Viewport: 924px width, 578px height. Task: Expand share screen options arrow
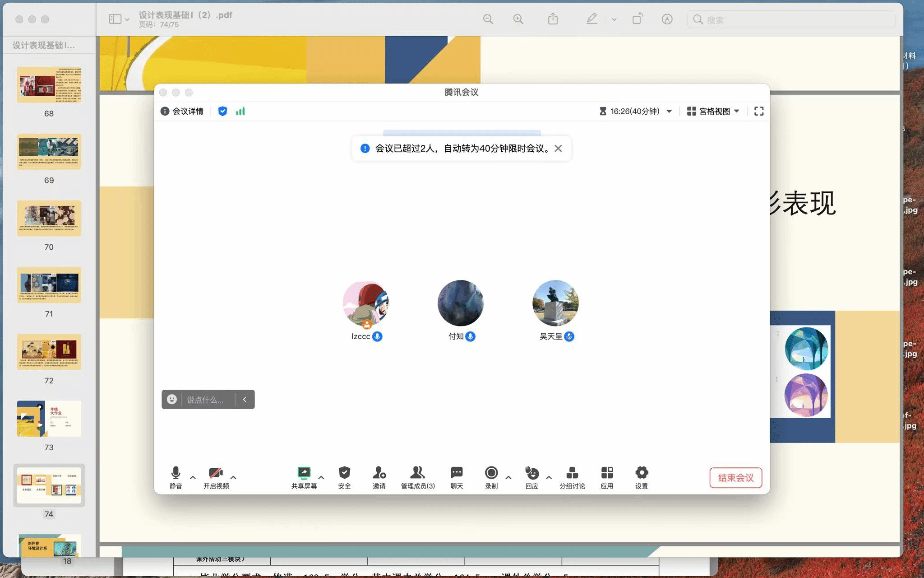click(x=321, y=477)
